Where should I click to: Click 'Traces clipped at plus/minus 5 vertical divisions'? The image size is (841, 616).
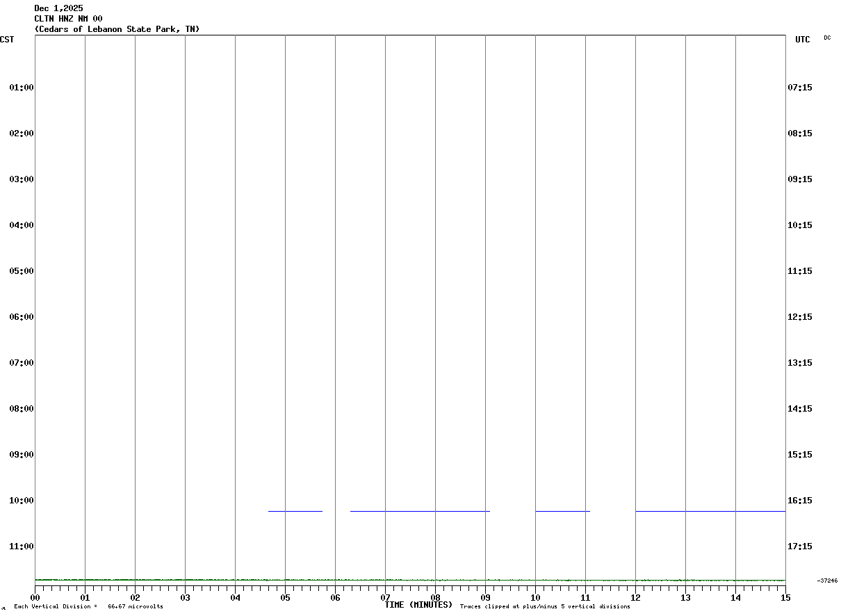(x=545, y=607)
